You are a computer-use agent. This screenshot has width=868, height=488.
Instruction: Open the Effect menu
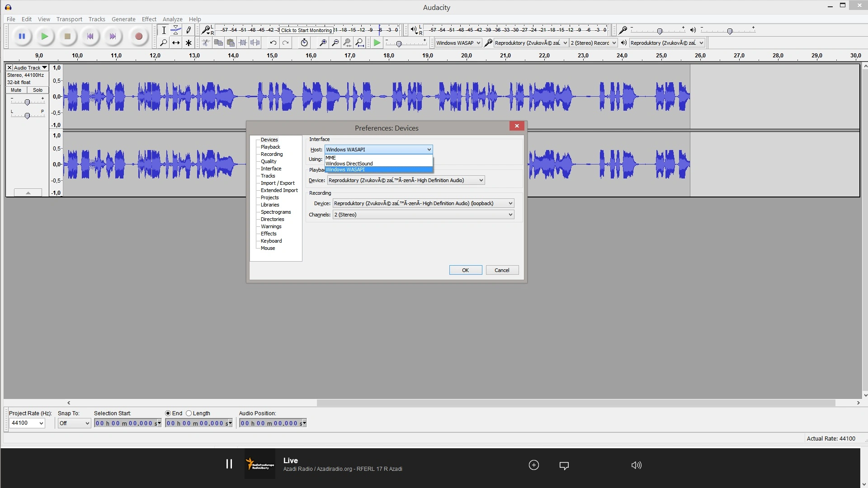click(x=149, y=19)
